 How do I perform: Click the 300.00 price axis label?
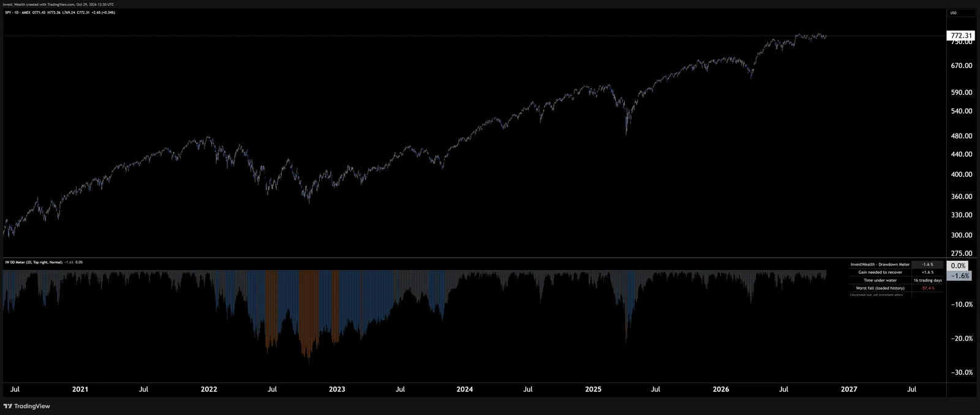(962, 235)
